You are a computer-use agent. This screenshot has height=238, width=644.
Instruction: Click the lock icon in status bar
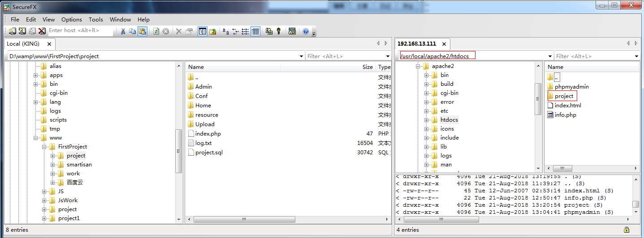coord(627,229)
